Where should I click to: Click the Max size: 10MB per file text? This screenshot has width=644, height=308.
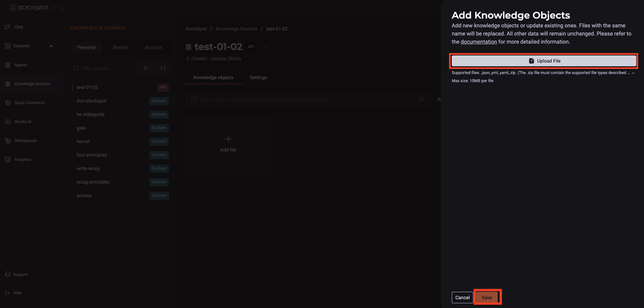472,81
